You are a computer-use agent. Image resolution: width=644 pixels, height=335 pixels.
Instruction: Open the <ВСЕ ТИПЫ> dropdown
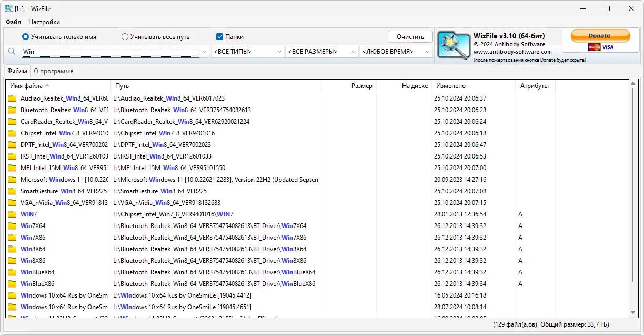247,52
